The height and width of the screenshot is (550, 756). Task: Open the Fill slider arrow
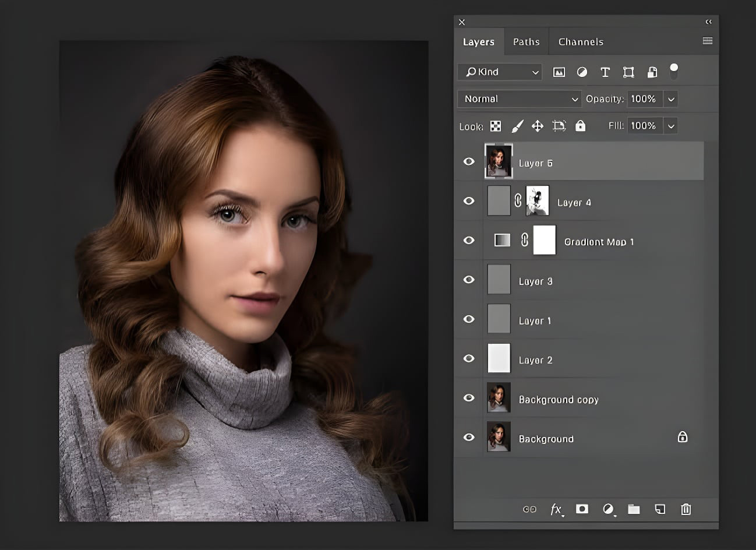coord(671,126)
